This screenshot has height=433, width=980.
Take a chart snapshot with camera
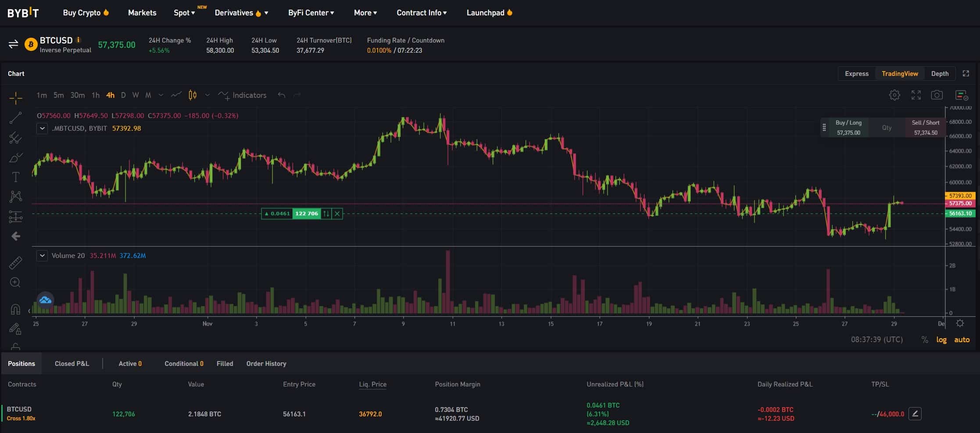click(937, 95)
